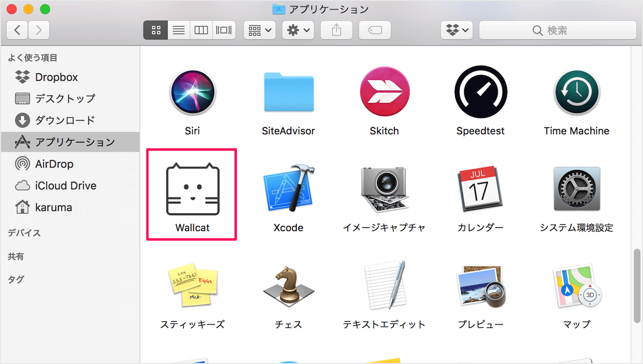
Task: Click the デバイス sidebar heading
Action: click(x=24, y=233)
